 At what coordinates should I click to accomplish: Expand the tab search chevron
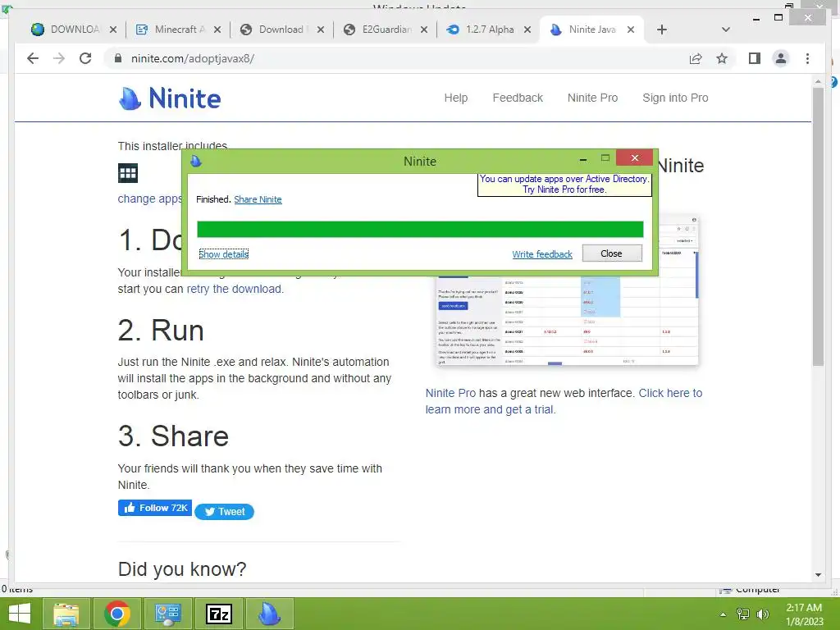[x=725, y=30]
